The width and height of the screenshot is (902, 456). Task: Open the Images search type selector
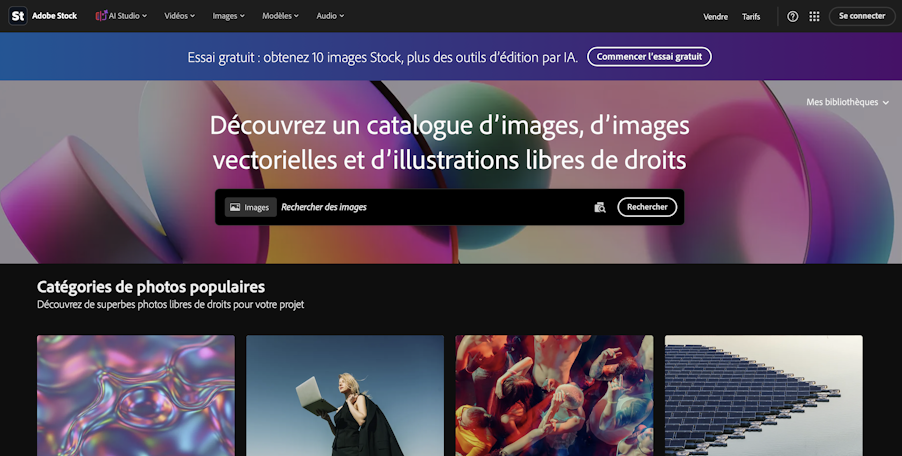click(x=250, y=207)
